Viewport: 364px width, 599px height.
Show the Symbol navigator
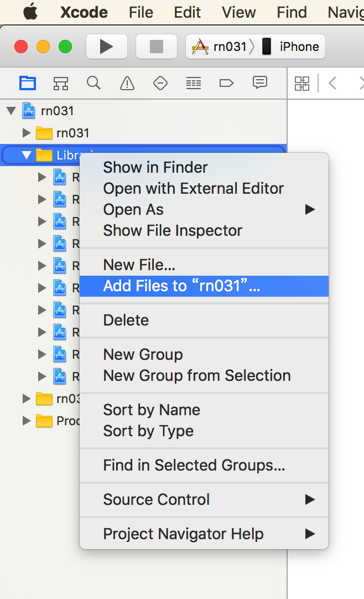tap(61, 84)
